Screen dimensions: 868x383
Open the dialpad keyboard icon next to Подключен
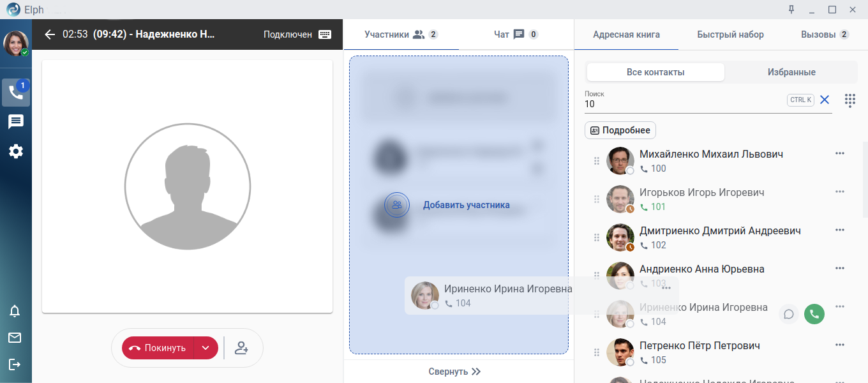(324, 34)
